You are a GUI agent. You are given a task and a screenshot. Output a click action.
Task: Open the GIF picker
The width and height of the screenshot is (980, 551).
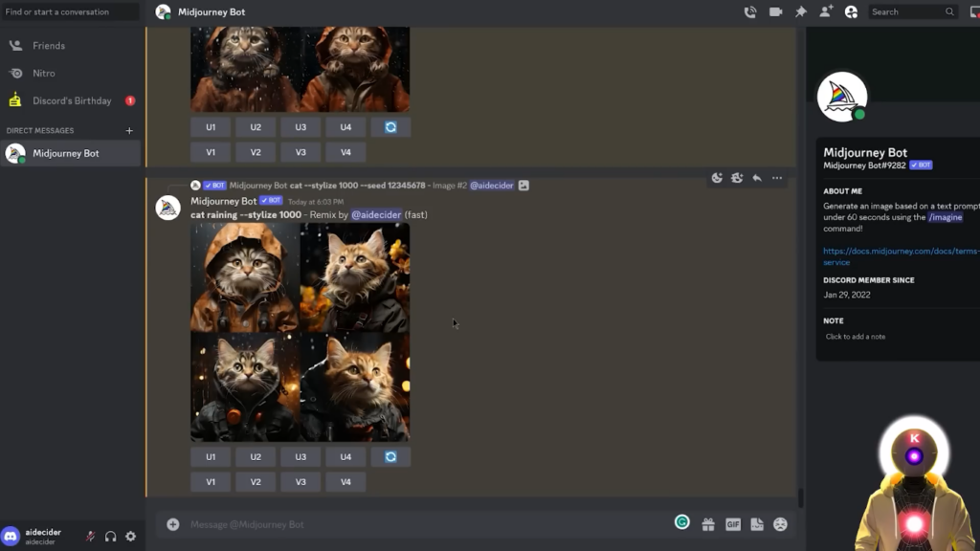point(733,524)
